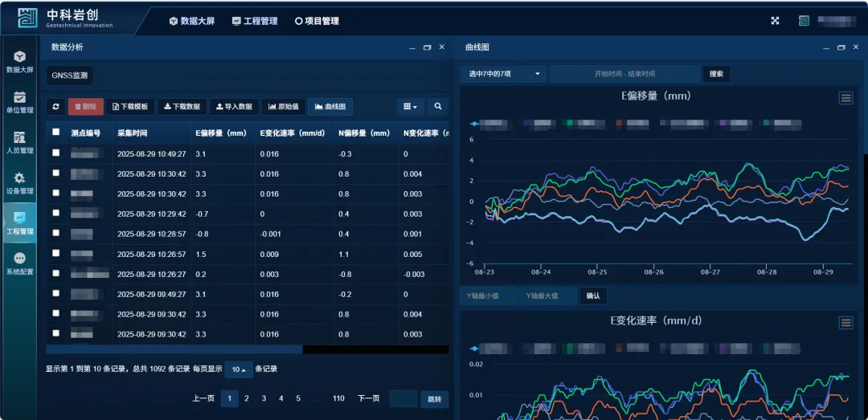Check the row with time 10:26:27
Viewport: 868px width, 420px height.
coord(56,273)
